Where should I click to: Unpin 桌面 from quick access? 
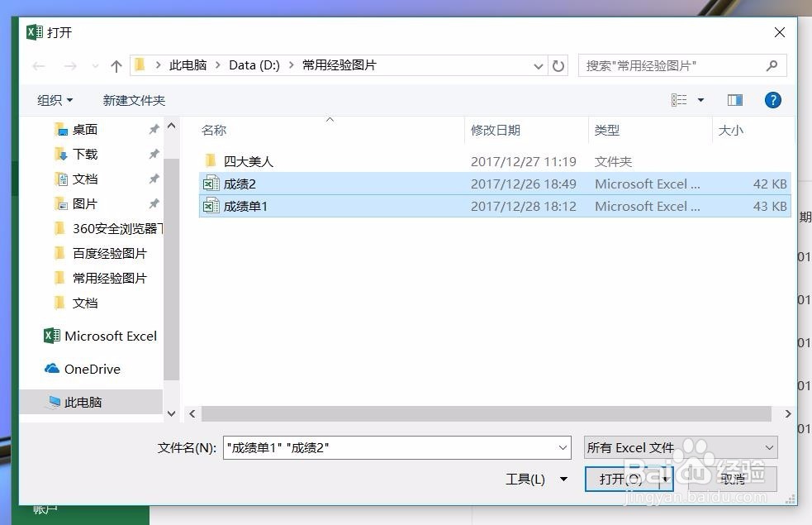coord(154,129)
